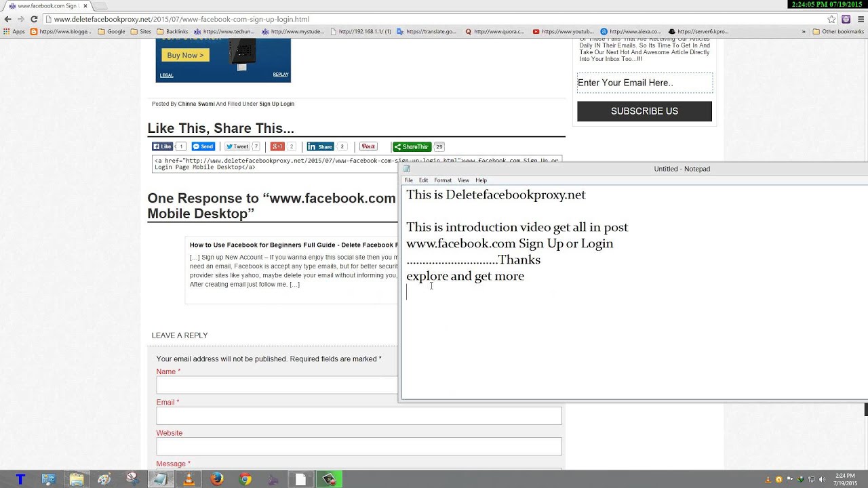Expand hidden bookmarks with the chevron

[x=804, y=31]
